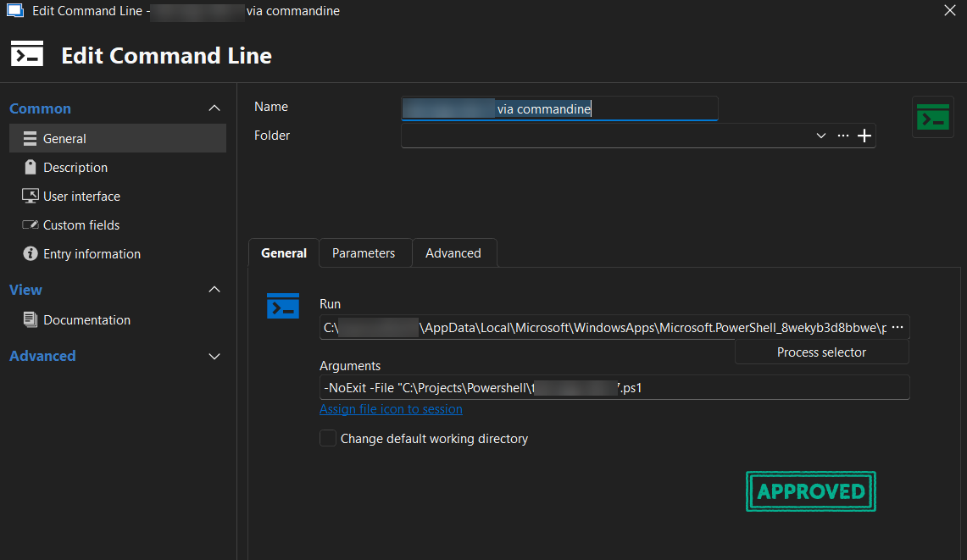Click the Arguments input field
Image resolution: width=967 pixels, height=560 pixels.
pos(614,388)
